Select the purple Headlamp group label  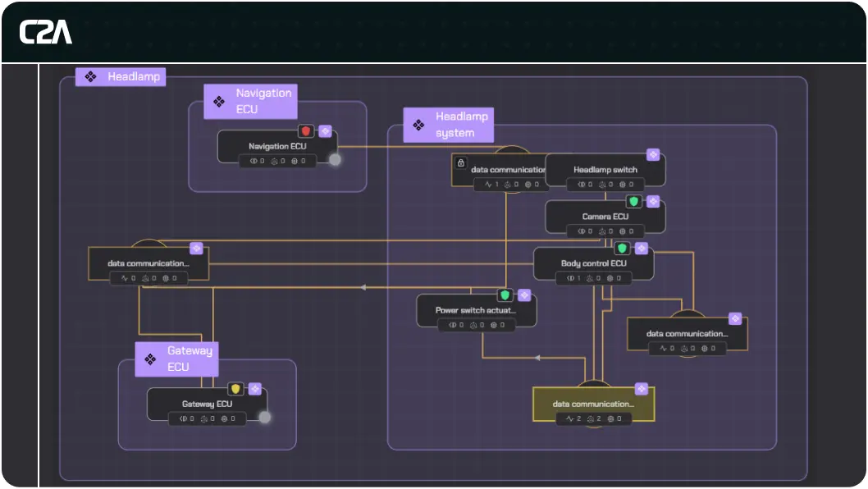coord(121,76)
